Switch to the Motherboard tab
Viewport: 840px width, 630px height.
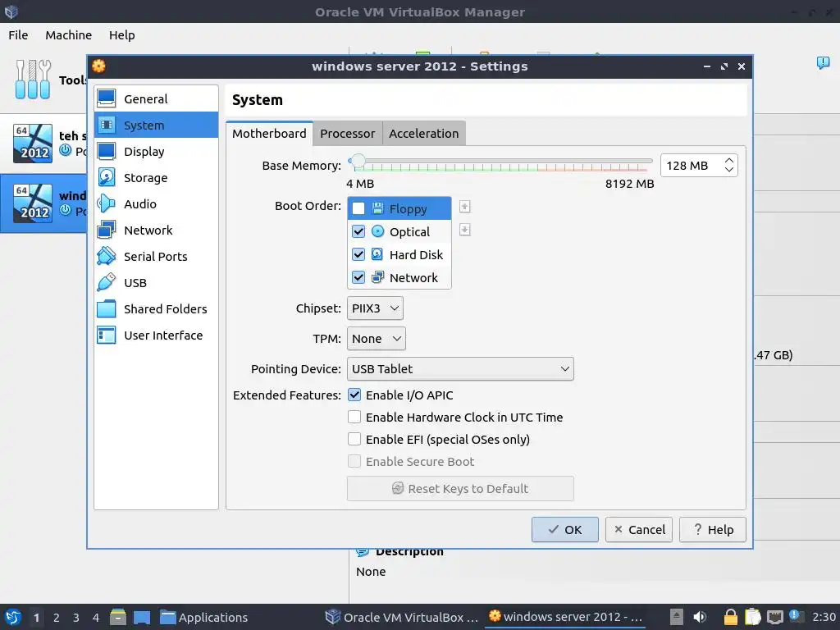coord(269,134)
